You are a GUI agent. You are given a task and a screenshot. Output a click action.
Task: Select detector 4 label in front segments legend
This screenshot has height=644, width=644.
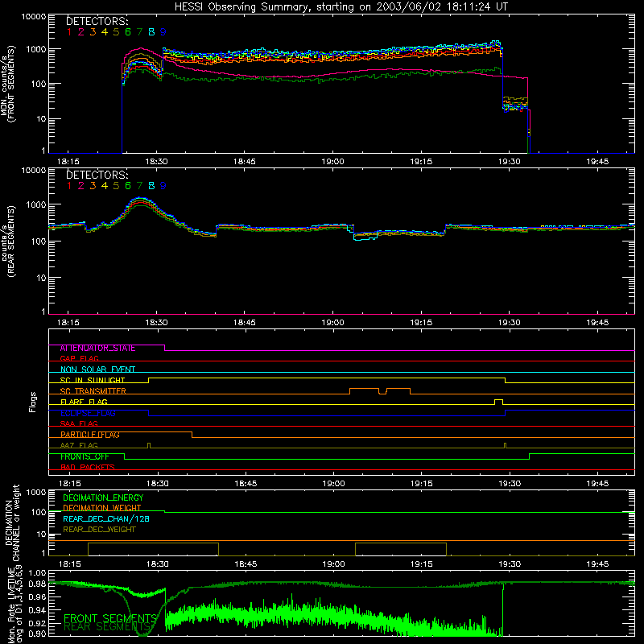105,32
